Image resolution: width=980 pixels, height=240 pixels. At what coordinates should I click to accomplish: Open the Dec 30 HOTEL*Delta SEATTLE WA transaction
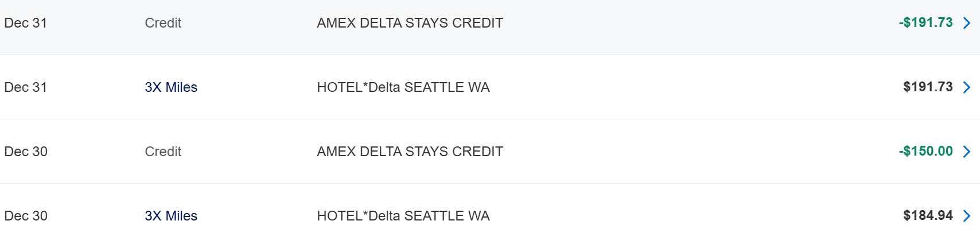pyautogui.click(x=403, y=216)
